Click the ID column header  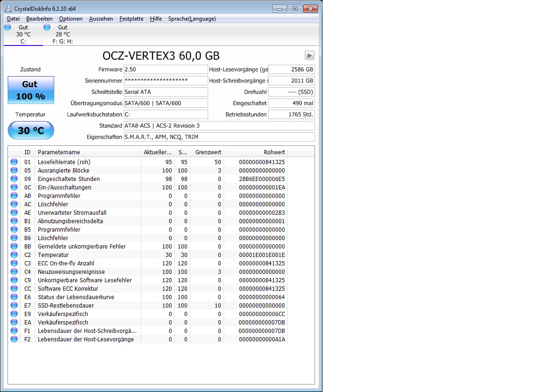[27, 152]
